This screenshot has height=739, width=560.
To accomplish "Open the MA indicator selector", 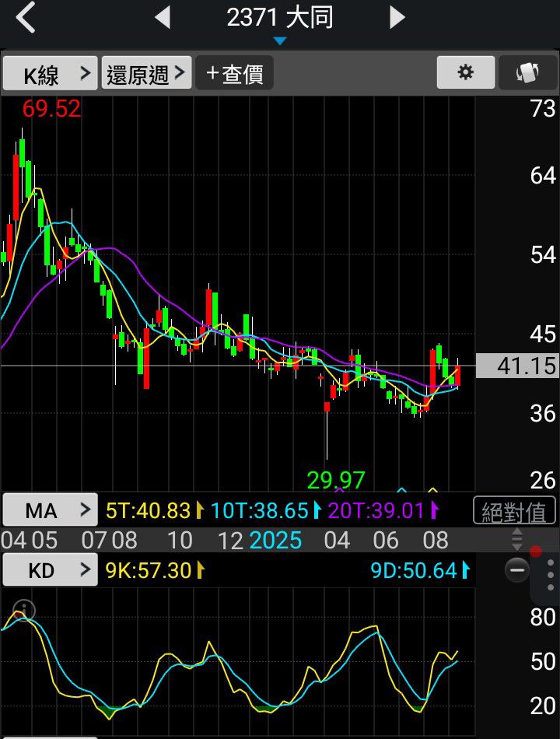I will click(x=50, y=510).
